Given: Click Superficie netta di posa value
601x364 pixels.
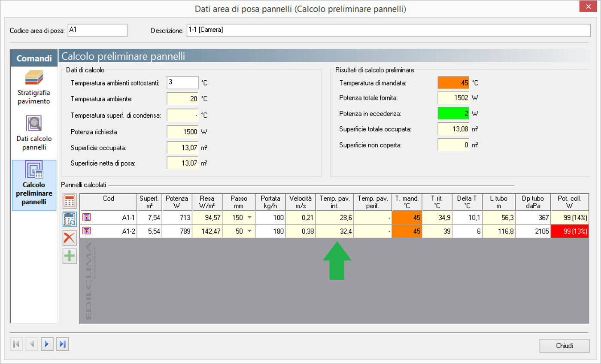Looking at the screenshot, I should click(x=182, y=163).
